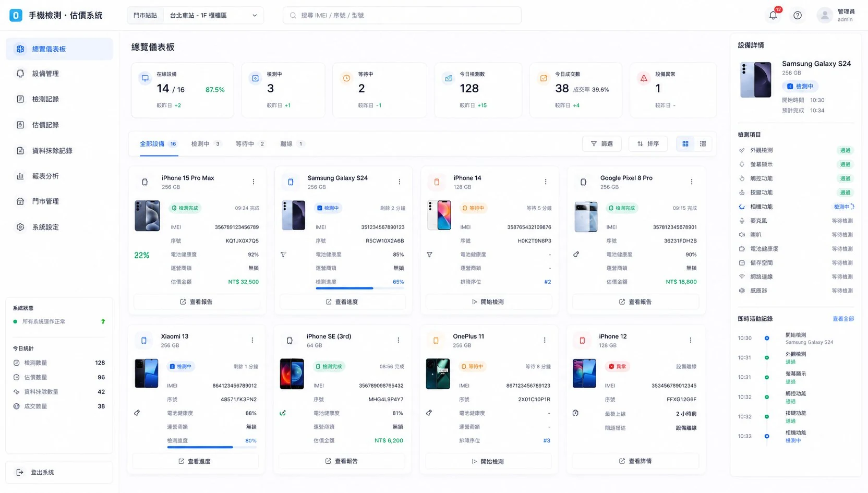Image resolution: width=868 pixels, height=493 pixels.
Task: Click 查看進度 on Samsung Galaxy S24 card
Action: (x=343, y=302)
